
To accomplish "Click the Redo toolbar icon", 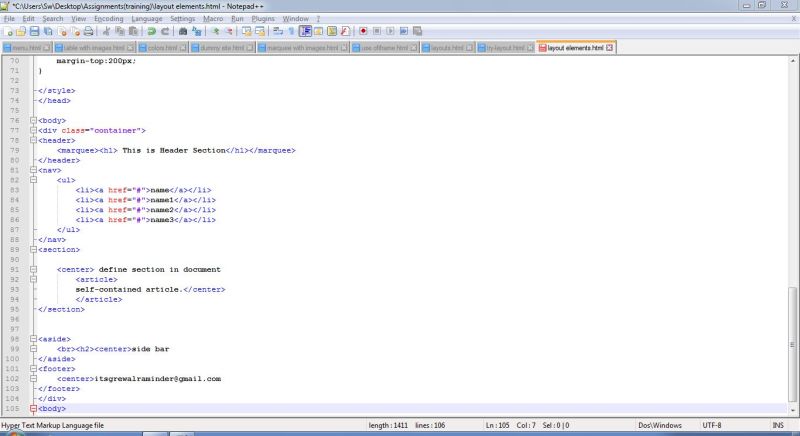I will (x=165, y=32).
